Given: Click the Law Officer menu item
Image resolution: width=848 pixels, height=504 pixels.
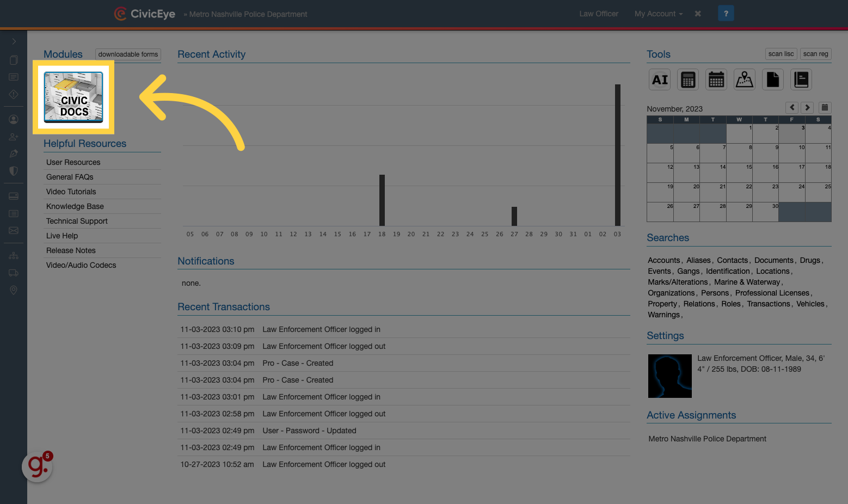Looking at the screenshot, I should point(599,14).
